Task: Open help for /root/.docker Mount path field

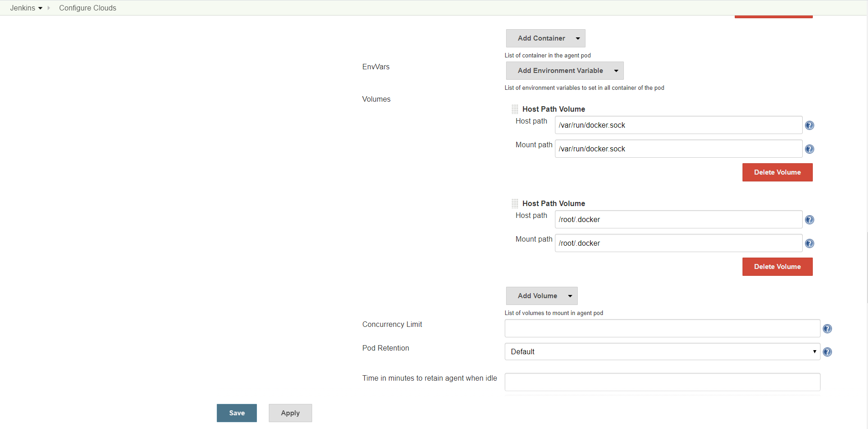Action: (x=810, y=243)
